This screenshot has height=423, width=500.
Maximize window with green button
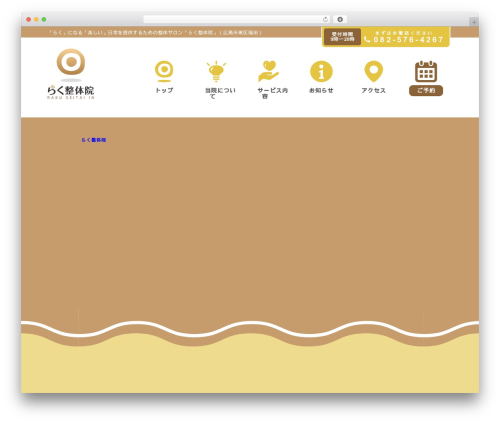[x=44, y=19]
